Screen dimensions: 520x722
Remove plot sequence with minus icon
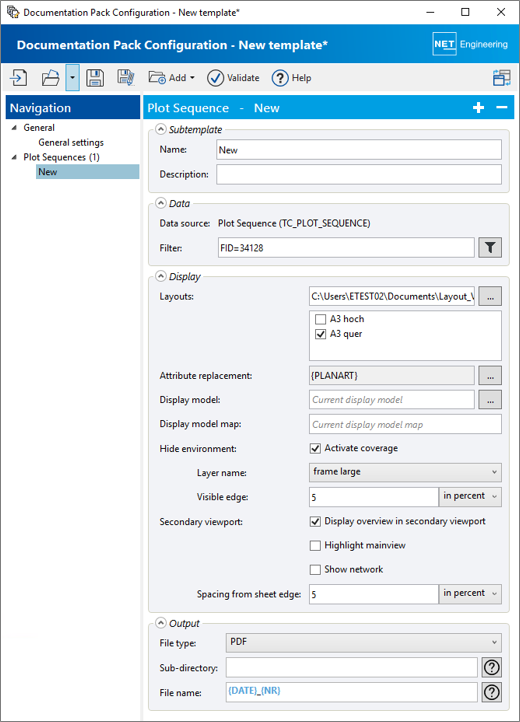[x=502, y=107]
